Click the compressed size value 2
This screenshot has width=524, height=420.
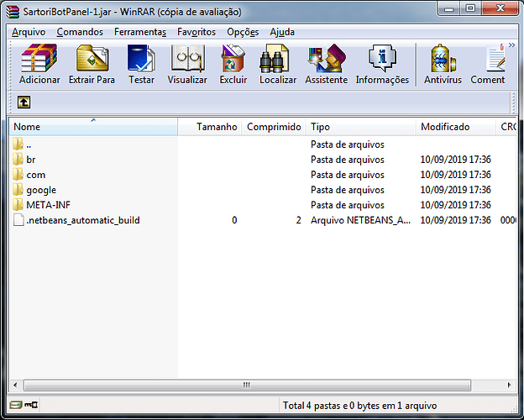(298, 220)
